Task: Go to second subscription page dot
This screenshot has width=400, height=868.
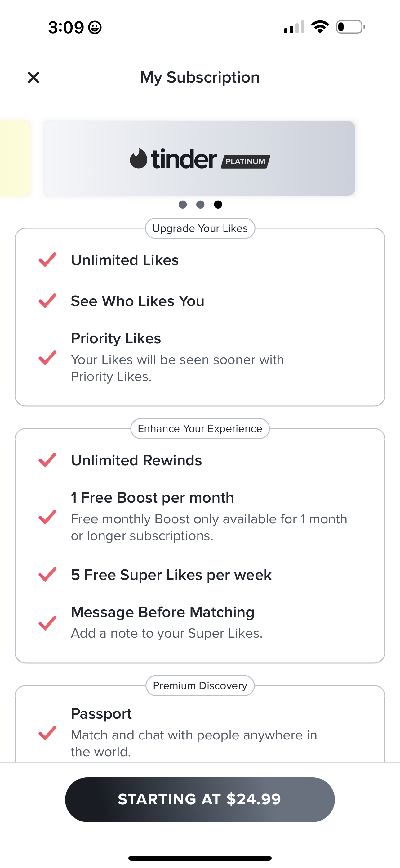Action: pyautogui.click(x=200, y=205)
